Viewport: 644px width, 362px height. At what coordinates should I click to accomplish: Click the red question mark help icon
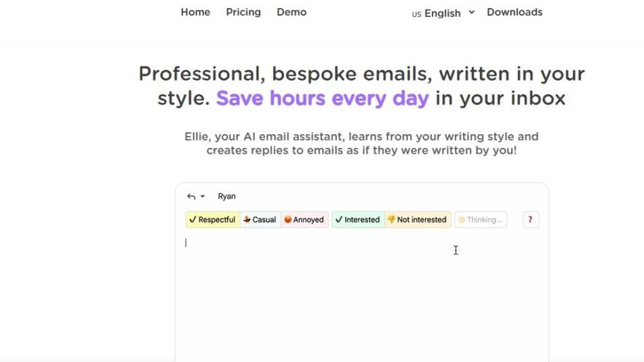click(530, 220)
